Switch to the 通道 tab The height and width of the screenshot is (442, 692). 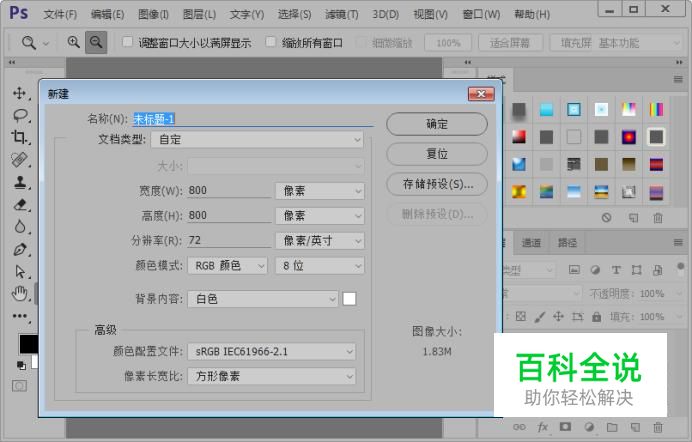pos(531,242)
